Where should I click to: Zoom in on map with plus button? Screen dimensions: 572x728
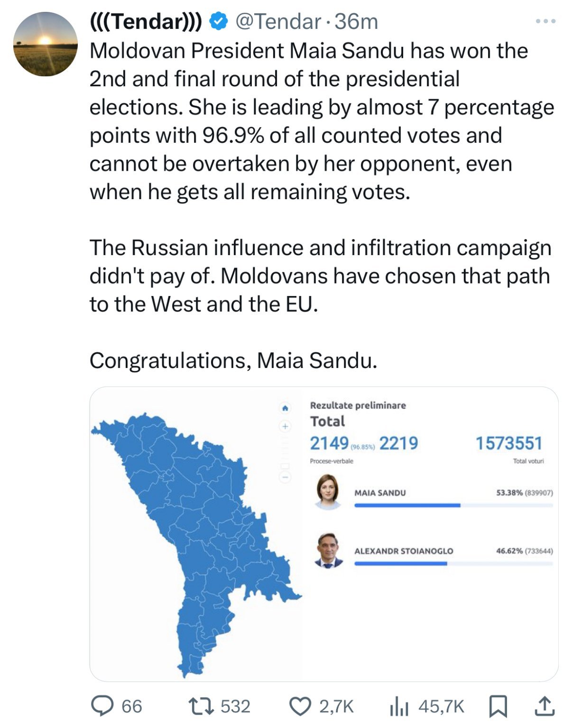pyautogui.click(x=285, y=426)
